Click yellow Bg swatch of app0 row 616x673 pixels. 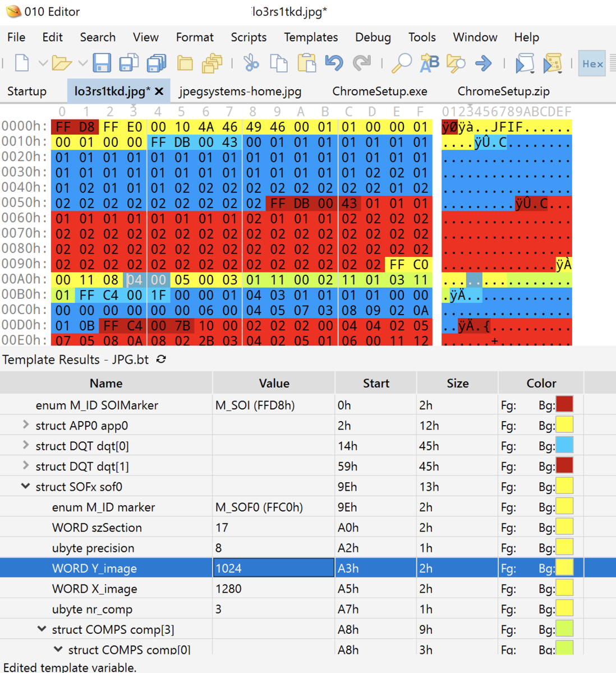[x=564, y=425]
